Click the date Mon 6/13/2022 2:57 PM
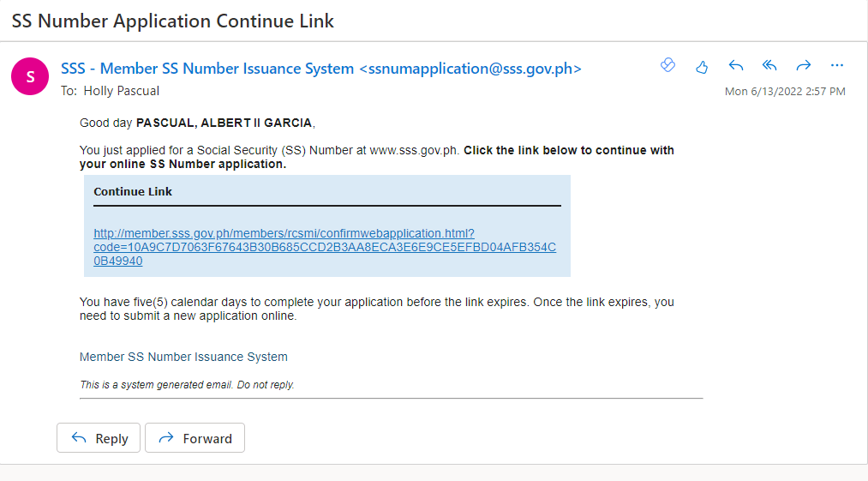This screenshot has height=481, width=868. 785,92
